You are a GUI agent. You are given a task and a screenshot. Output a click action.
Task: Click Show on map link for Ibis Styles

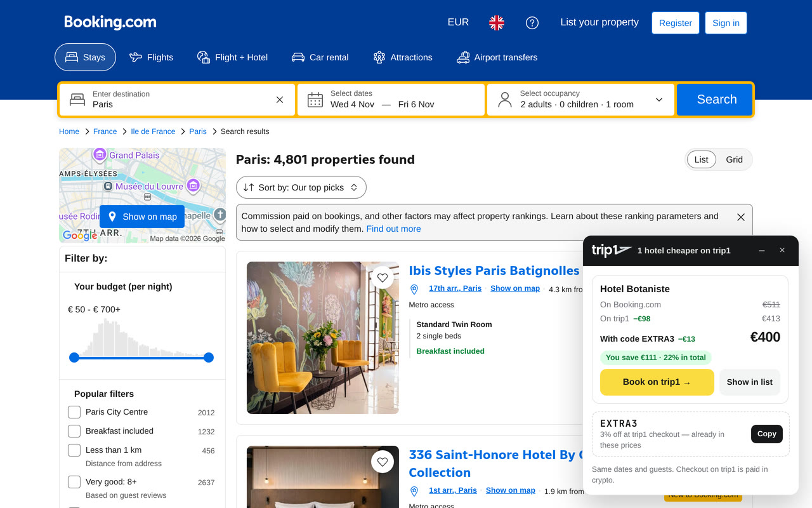coord(515,288)
